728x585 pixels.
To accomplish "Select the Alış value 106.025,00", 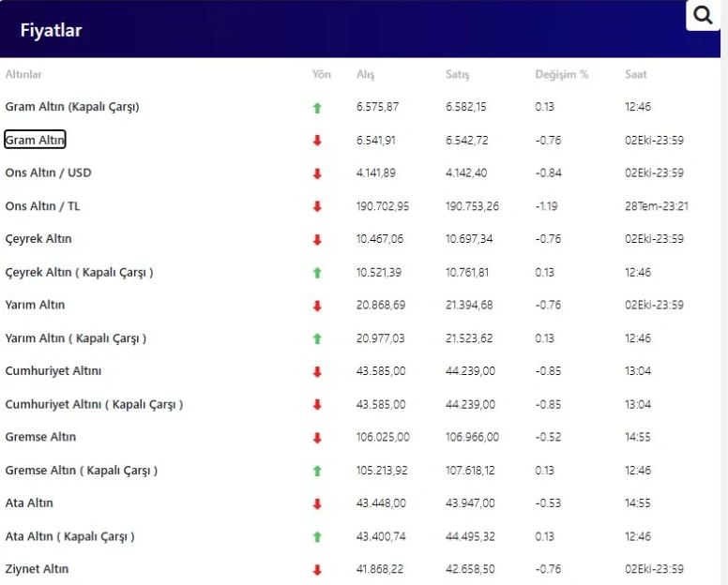I will (383, 437).
